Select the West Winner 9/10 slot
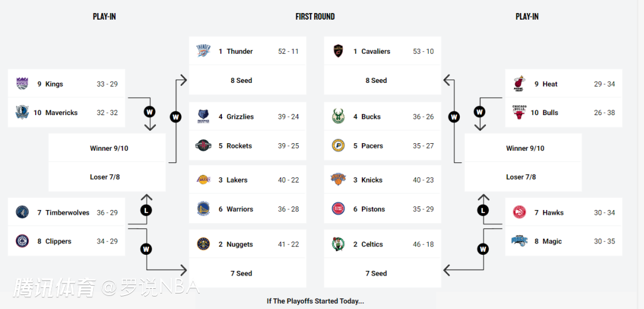The width and height of the screenshot is (644, 309). [109, 149]
